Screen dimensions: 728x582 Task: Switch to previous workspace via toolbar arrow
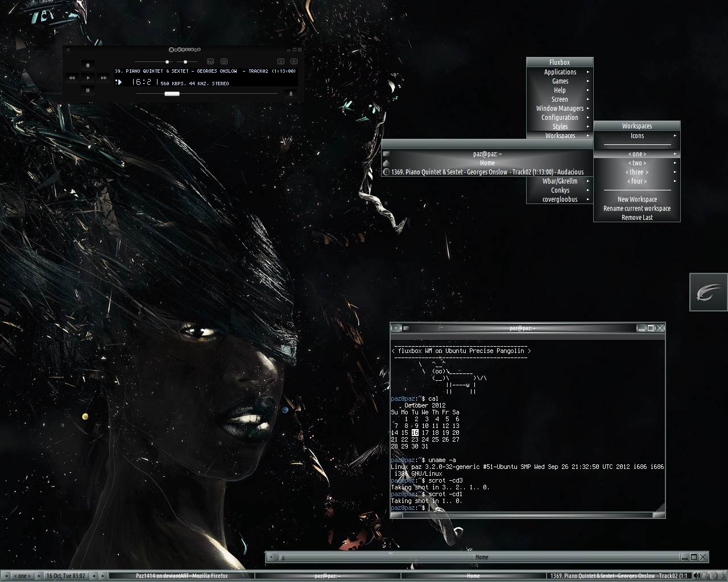6,576
